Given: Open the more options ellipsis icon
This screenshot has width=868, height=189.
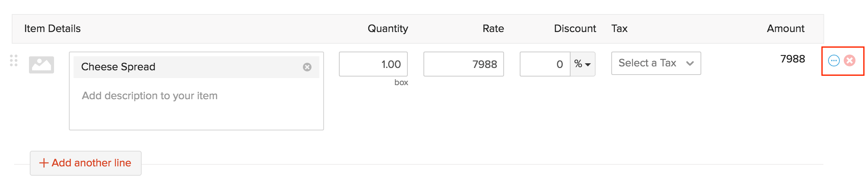Looking at the screenshot, I should [x=834, y=61].
